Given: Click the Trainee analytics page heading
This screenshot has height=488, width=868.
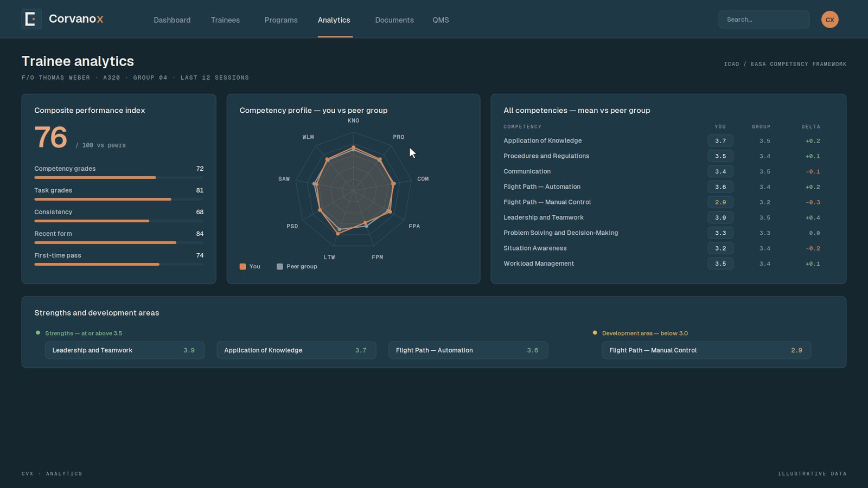Looking at the screenshot, I should click(78, 61).
